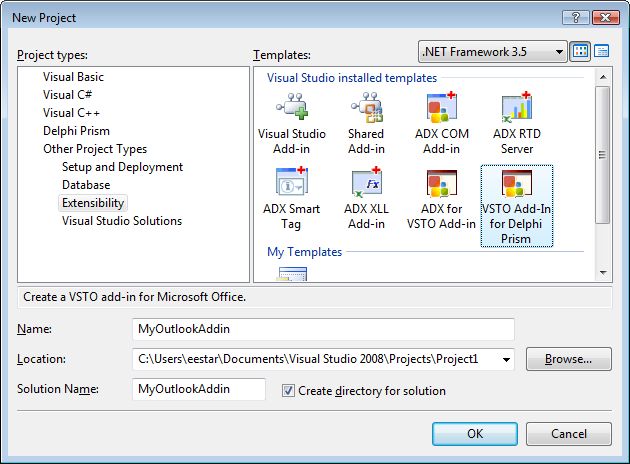Screen dimensions: 630x464
Task: Select the ADX Smart Tag template
Action: tap(292, 199)
